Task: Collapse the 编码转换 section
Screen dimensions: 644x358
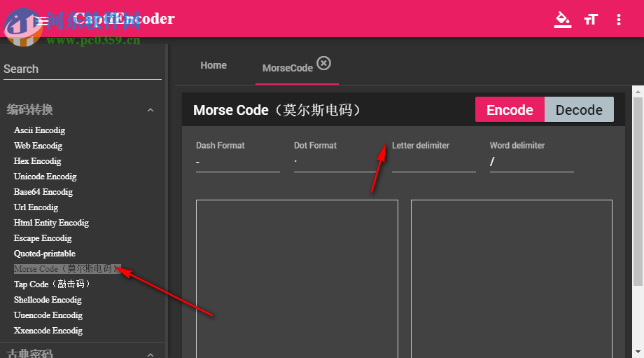Action: coord(150,110)
